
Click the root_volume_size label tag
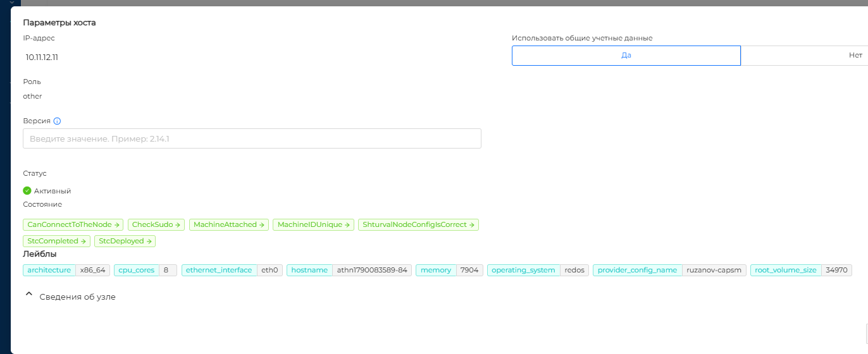[x=786, y=270]
